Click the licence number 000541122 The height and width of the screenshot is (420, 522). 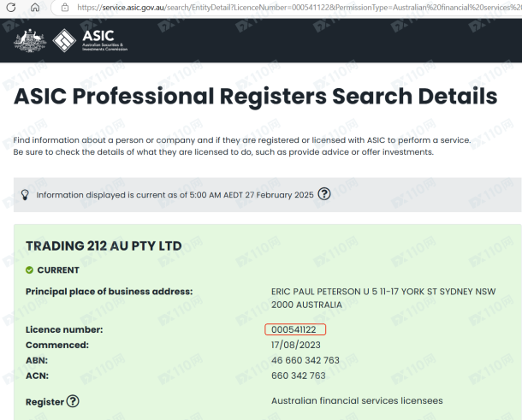click(x=294, y=329)
